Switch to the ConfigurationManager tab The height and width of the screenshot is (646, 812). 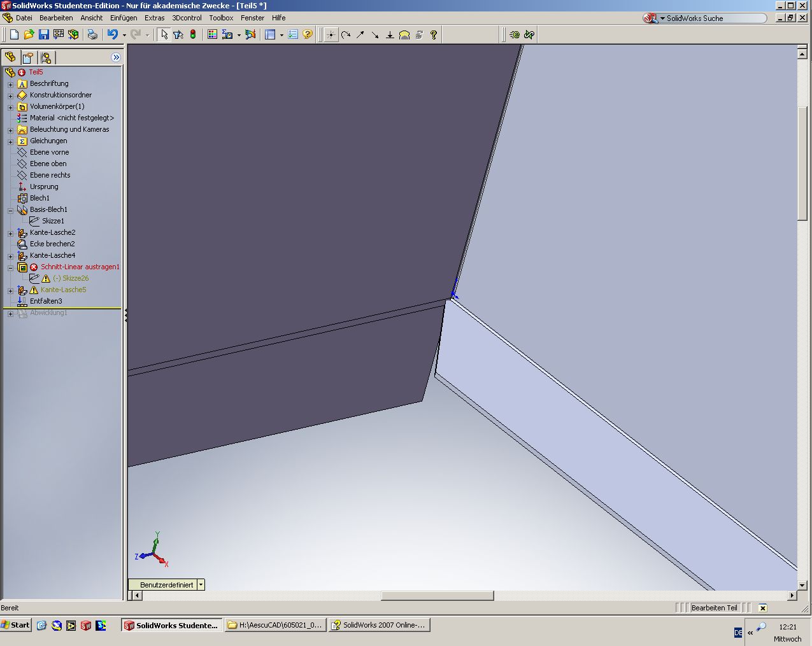pos(45,57)
